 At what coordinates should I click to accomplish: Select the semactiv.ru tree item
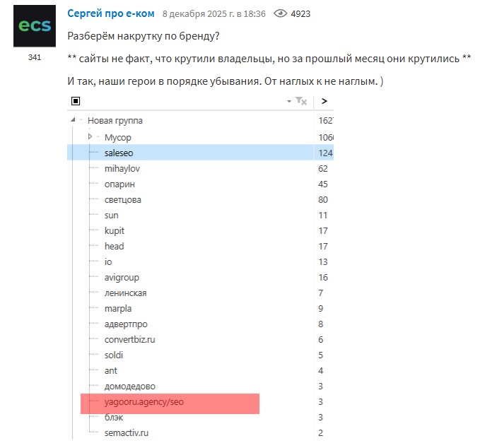click(126, 432)
